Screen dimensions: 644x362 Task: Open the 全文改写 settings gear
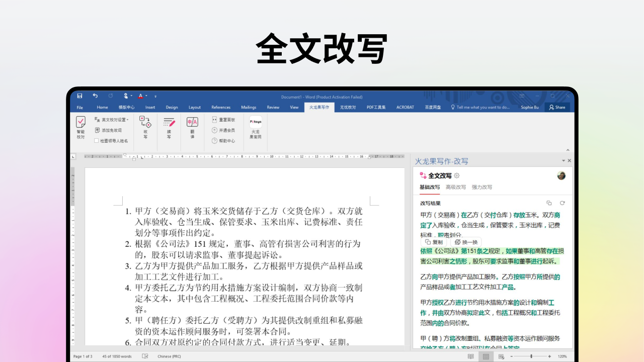(x=456, y=176)
